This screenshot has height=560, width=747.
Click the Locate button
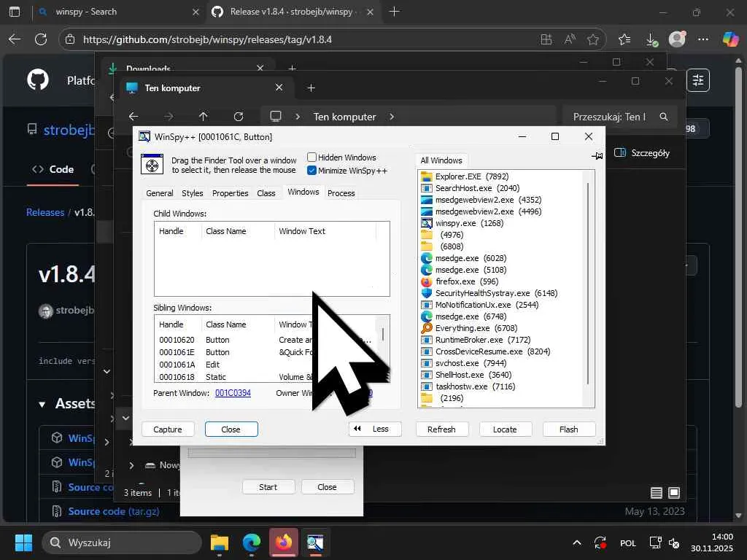tap(505, 429)
